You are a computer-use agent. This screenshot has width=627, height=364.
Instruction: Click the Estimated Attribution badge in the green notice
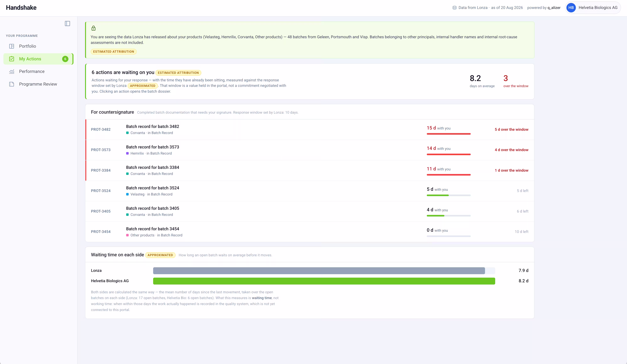(x=113, y=52)
